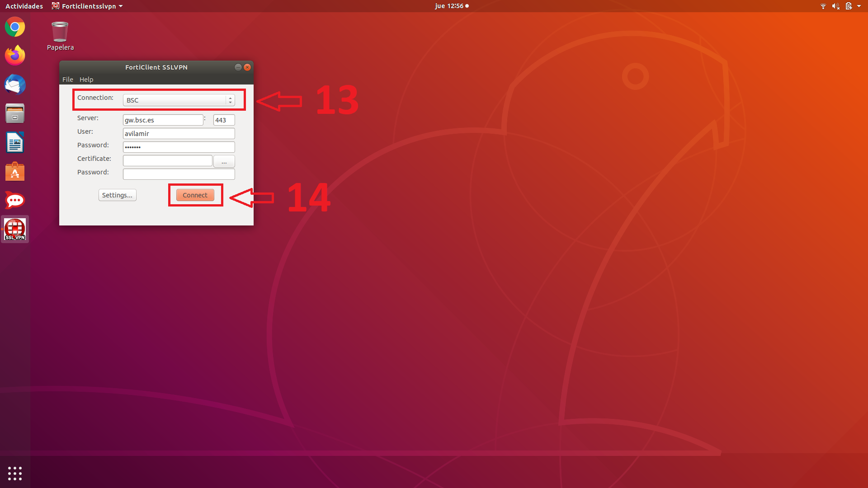868x488 pixels.
Task: Open Google Chrome from the dock
Action: point(15,27)
